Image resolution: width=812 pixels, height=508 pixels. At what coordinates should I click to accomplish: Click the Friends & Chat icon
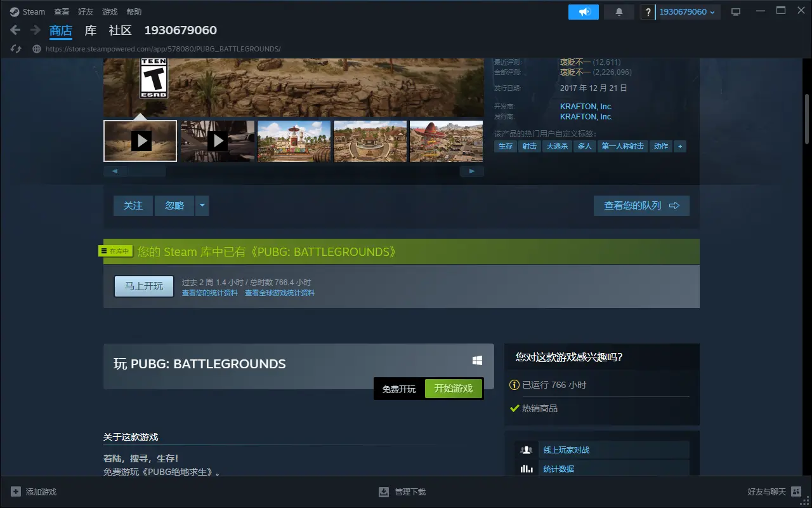tap(796, 492)
